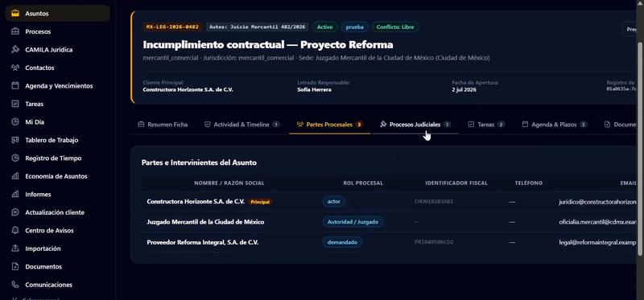The width and height of the screenshot is (644, 300).
Task: Open Mi Día from the sidebar
Action: point(57,121)
